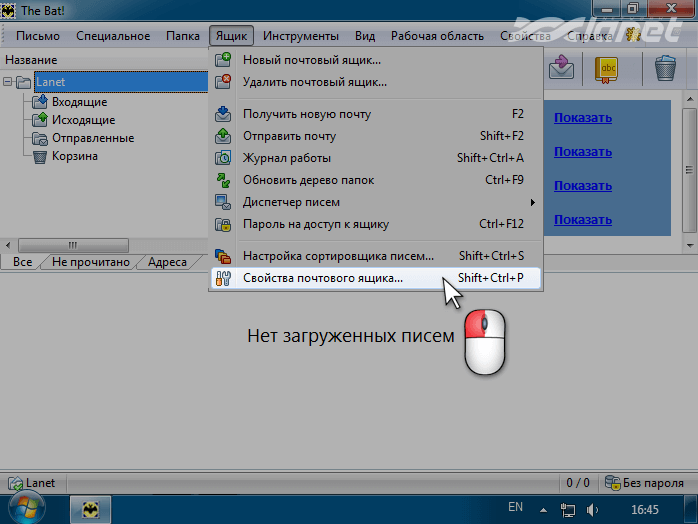Choose Свойства почтового ящика menu entry
This screenshot has height=524, width=698.
click(x=322, y=278)
